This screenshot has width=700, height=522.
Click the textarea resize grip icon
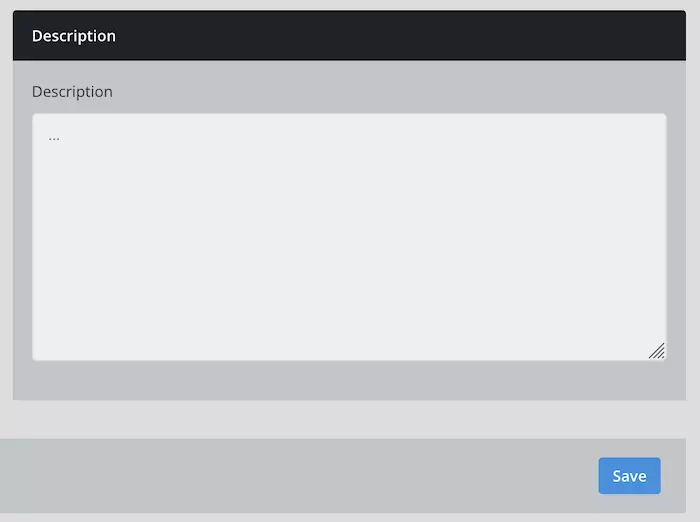coord(656,351)
